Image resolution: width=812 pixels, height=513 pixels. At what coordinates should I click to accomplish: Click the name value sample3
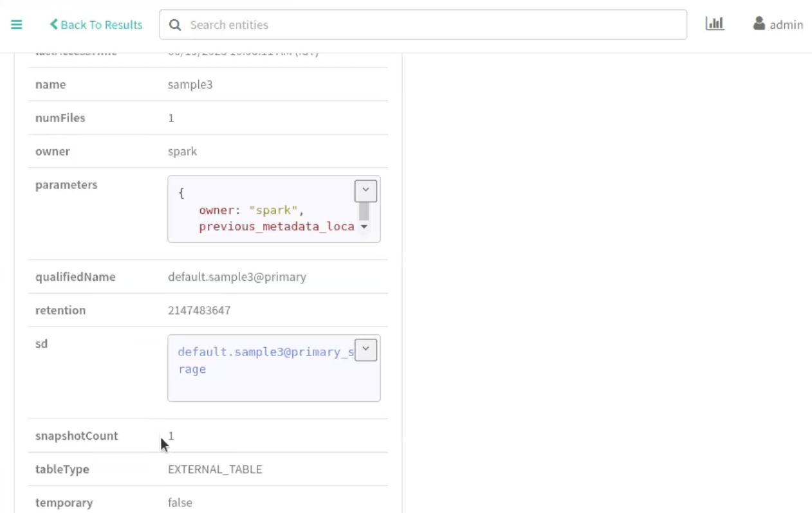coord(190,84)
